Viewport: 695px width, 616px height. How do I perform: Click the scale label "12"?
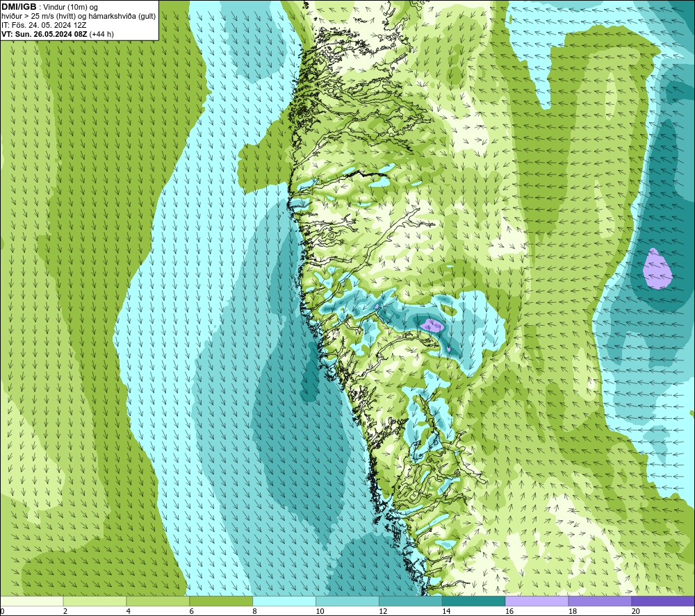pos(383,611)
